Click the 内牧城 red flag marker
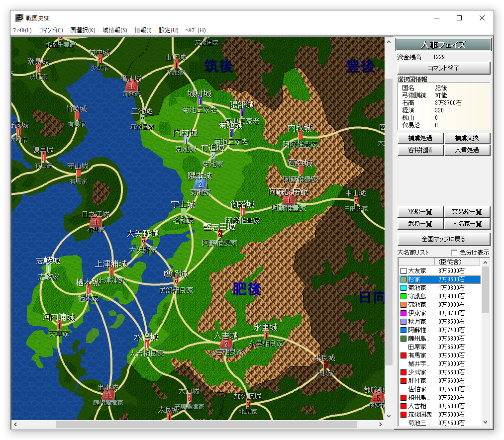Screen dimensions: 504x440 pyautogui.click(x=301, y=136)
